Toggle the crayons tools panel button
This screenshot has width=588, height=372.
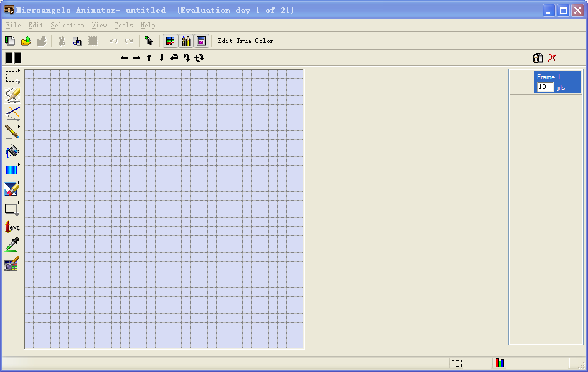(186, 41)
